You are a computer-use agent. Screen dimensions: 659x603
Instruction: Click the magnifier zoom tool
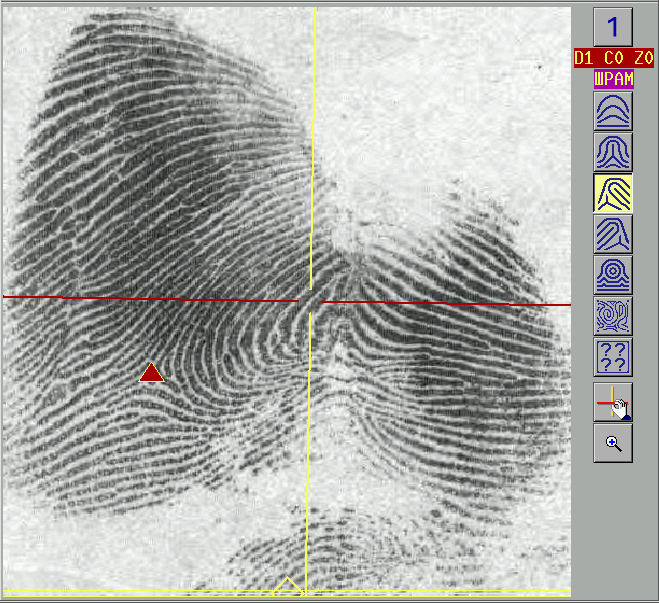pyautogui.click(x=613, y=443)
